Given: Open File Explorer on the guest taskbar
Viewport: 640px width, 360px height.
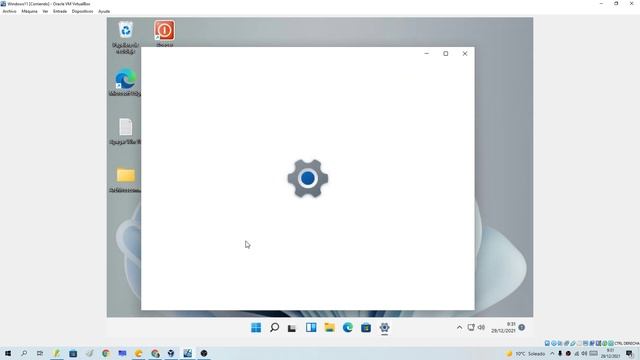Looking at the screenshot, I should 329,327.
